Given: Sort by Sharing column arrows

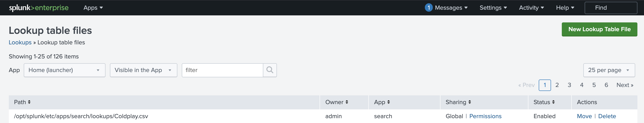Looking at the screenshot, I should (470, 102).
